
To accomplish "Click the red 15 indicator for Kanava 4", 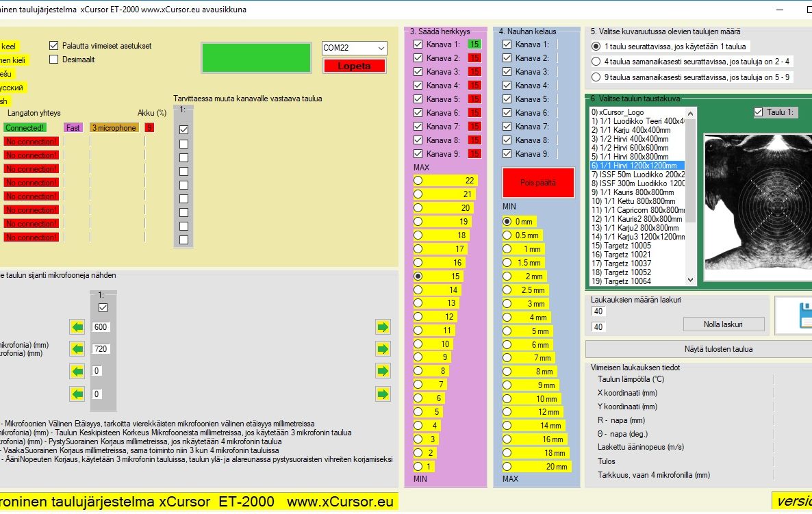I will (474, 86).
